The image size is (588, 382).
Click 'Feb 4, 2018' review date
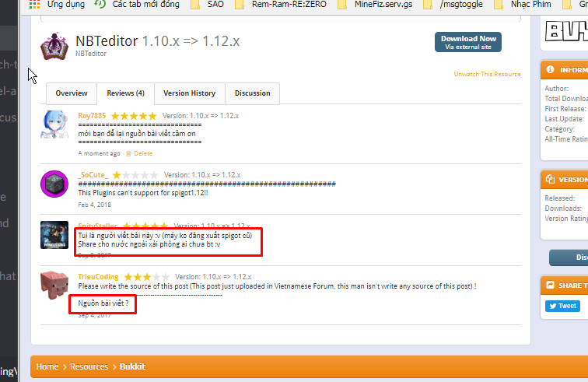(x=95, y=205)
